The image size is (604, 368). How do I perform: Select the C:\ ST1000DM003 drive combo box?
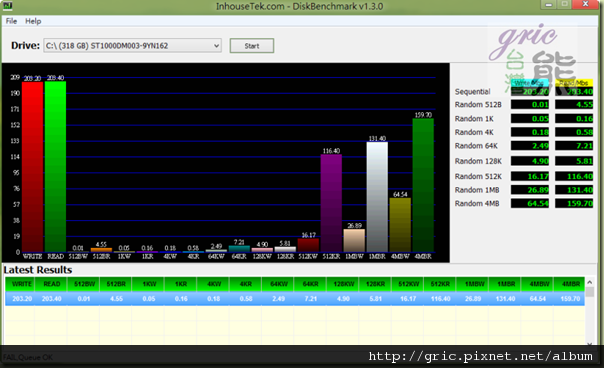click(x=132, y=45)
